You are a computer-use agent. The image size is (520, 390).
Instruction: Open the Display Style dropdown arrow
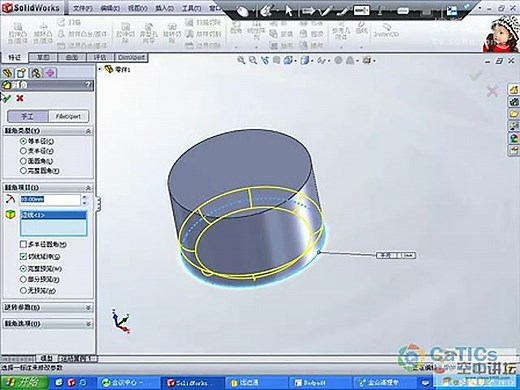(x=312, y=61)
